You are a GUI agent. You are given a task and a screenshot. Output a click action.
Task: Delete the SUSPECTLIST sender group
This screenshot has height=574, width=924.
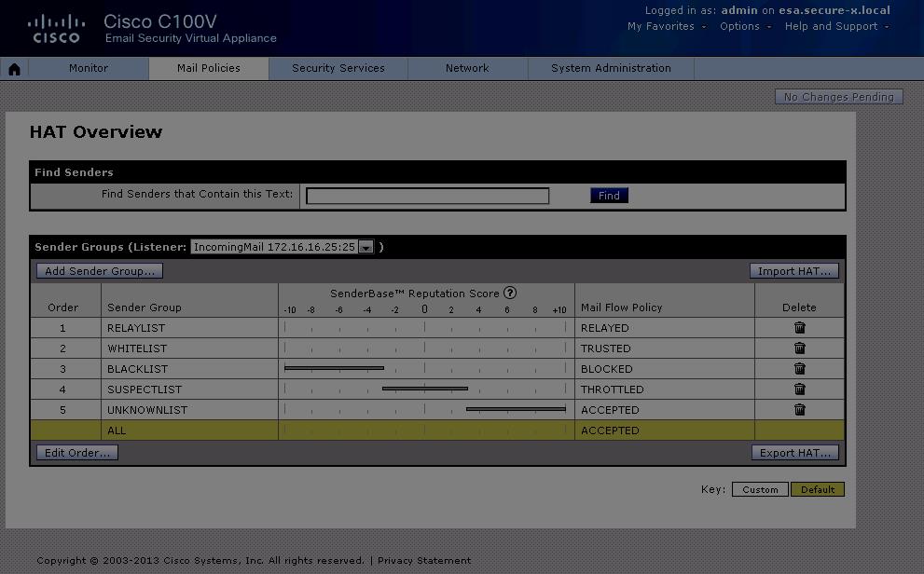click(x=799, y=389)
